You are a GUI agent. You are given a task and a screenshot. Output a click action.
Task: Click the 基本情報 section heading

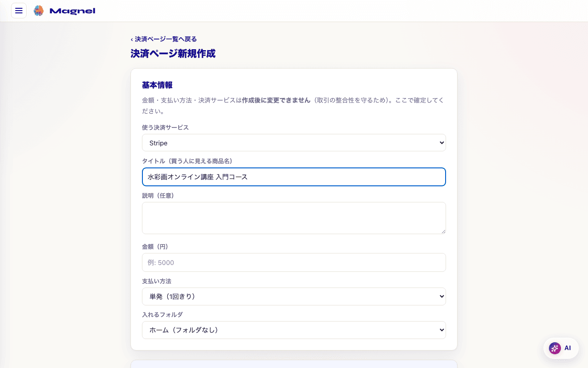[x=157, y=85]
